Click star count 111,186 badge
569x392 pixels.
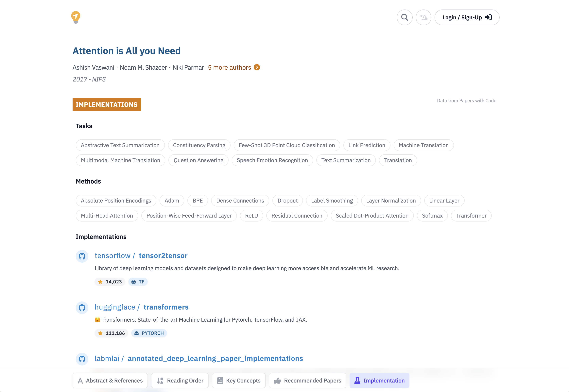[112, 333]
